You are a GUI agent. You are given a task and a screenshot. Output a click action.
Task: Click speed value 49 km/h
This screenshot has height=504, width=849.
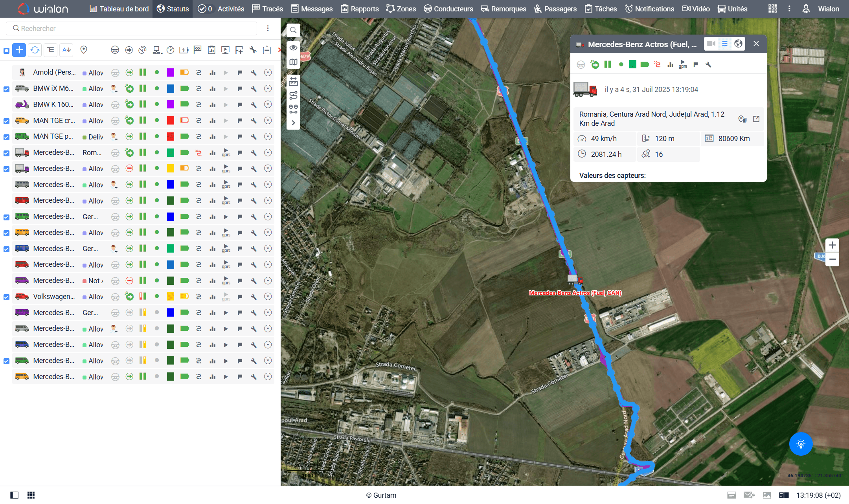click(x=604, y=139)
